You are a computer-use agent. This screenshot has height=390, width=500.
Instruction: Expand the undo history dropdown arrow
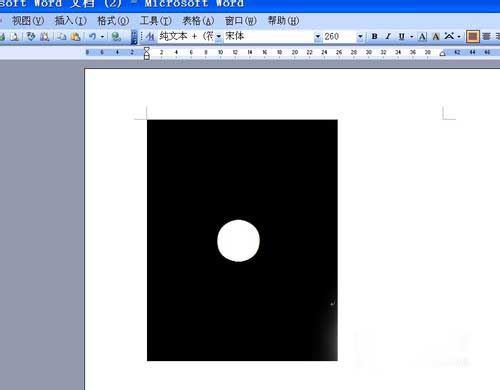click(x=102, y=37)
